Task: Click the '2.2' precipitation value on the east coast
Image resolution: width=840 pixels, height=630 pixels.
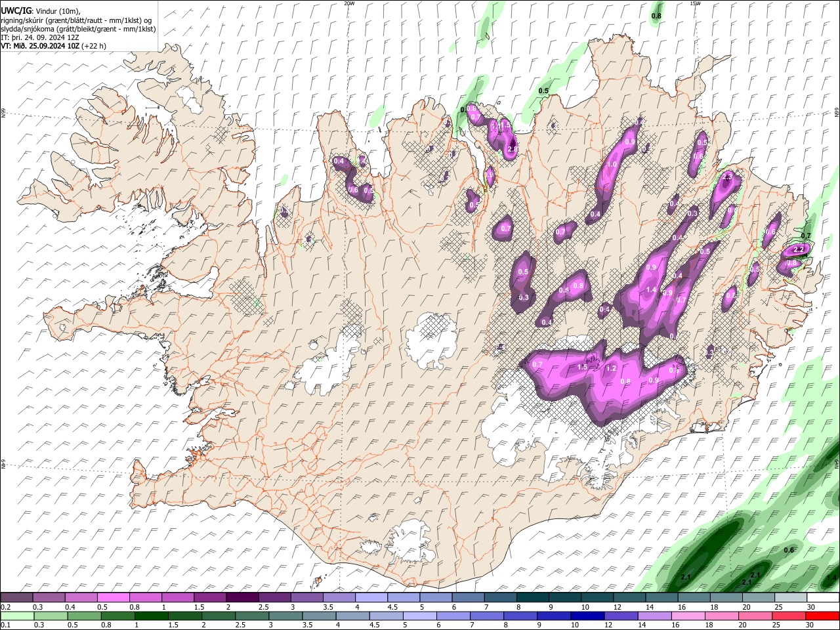Action: pos(799,250)
